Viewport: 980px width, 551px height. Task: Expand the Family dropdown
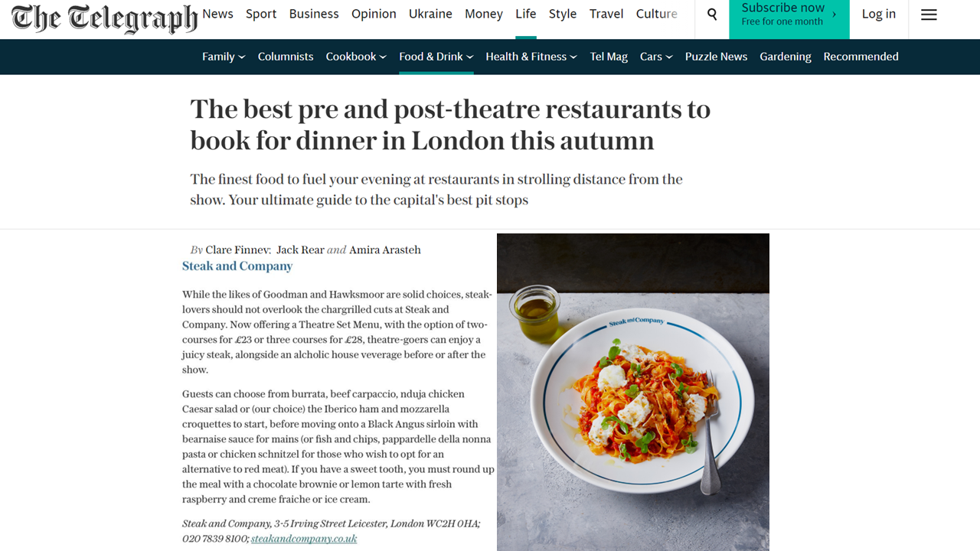(x=224, y=57)
